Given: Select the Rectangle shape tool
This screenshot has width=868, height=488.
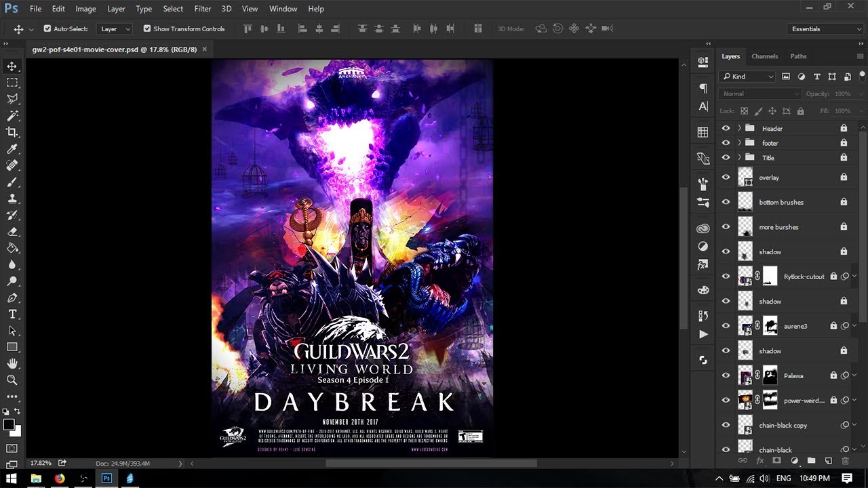Looking at the screenshot, I should [x=12, y=347].
